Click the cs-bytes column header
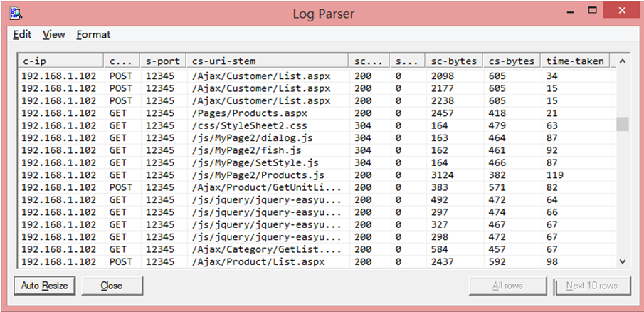Screen dimensions: 644x312 point(511,61)
